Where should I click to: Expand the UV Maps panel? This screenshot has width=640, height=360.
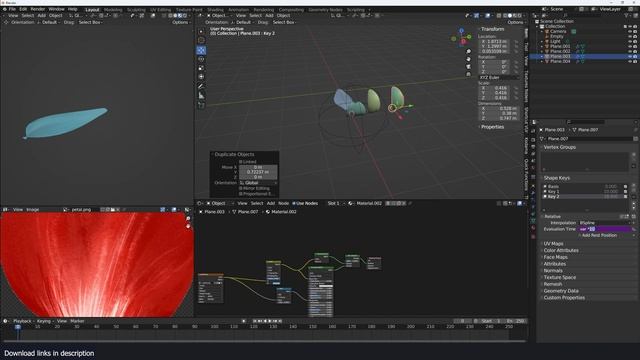553,244
